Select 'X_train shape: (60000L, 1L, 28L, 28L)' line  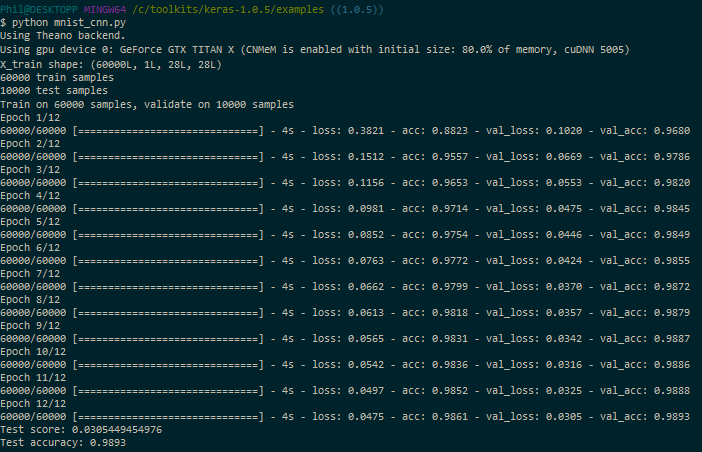(x=111, y=65)
